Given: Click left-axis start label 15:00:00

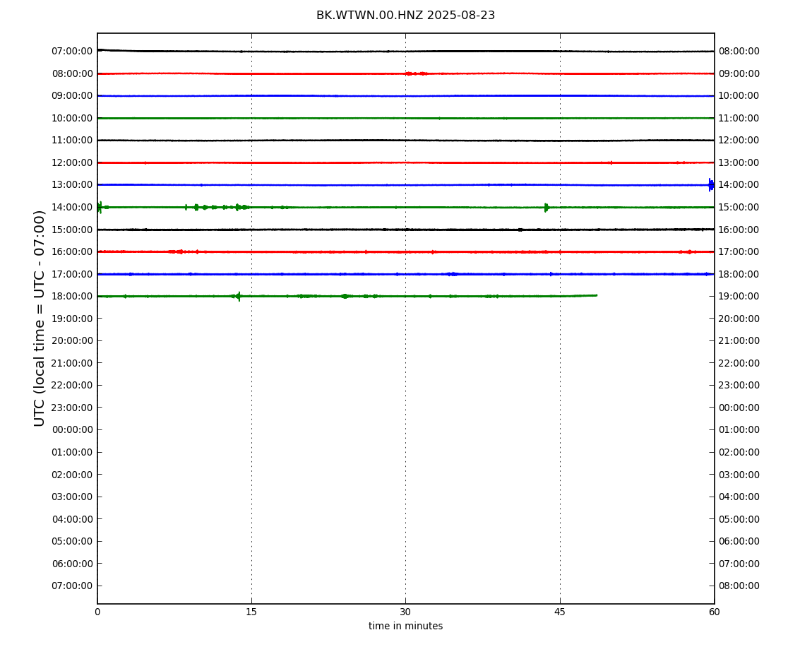Looking at the screenshot, I should coord(73,230).
